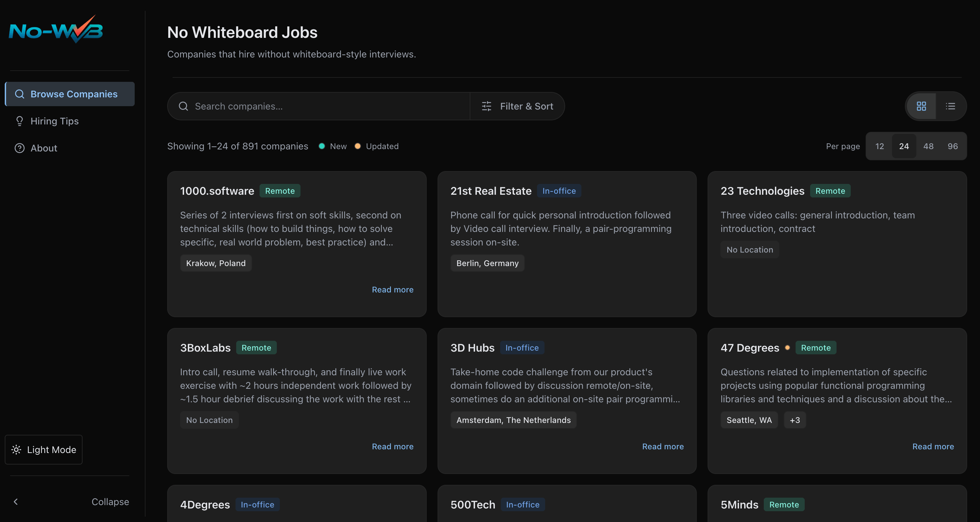Read more about 3BoxLabs

click(392, 446)
